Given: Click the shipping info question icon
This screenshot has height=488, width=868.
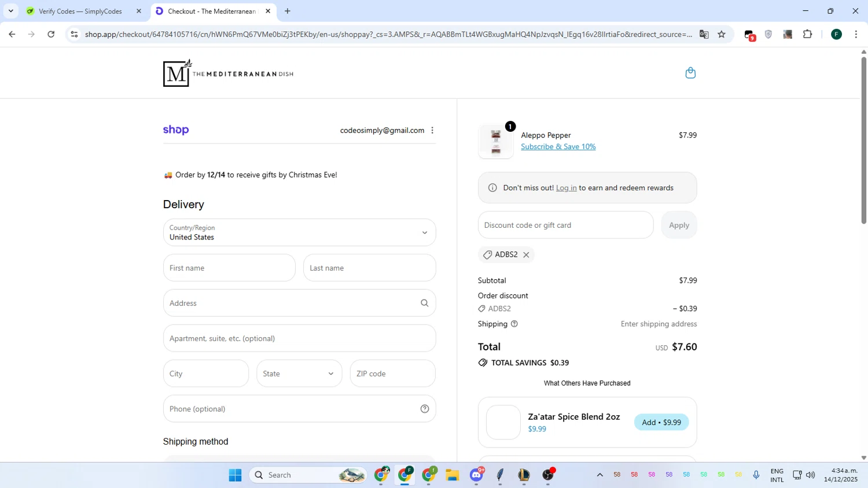Looking at the screenshot, I should pyautogui.click(x=514, y=324).
